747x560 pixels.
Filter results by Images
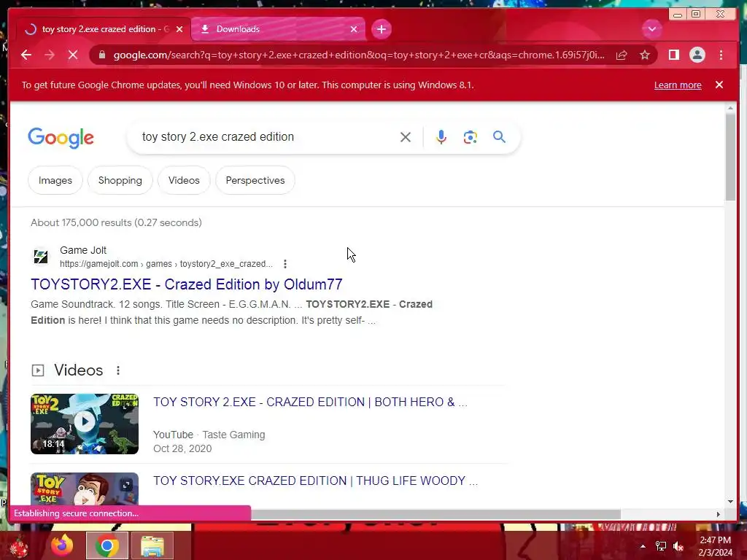pos(55,181)
